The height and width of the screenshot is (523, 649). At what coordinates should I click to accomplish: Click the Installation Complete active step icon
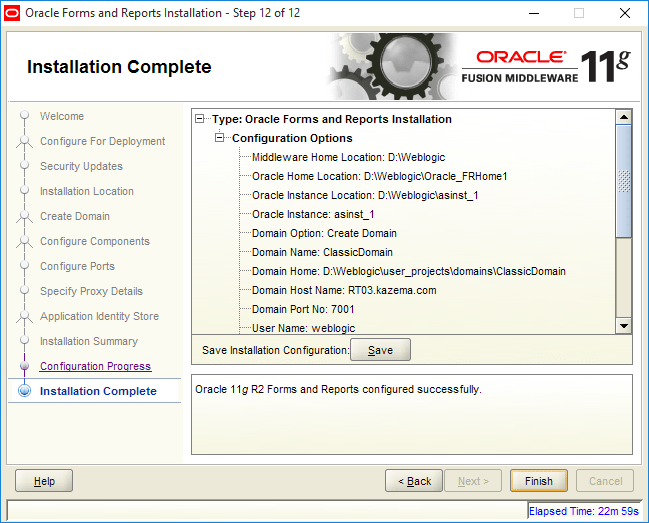click(25, 391)
